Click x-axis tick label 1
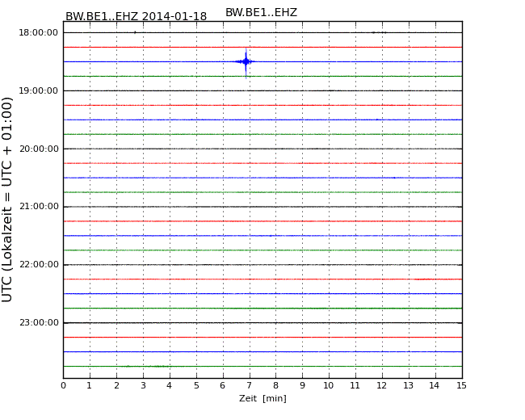 coord(89,385)
